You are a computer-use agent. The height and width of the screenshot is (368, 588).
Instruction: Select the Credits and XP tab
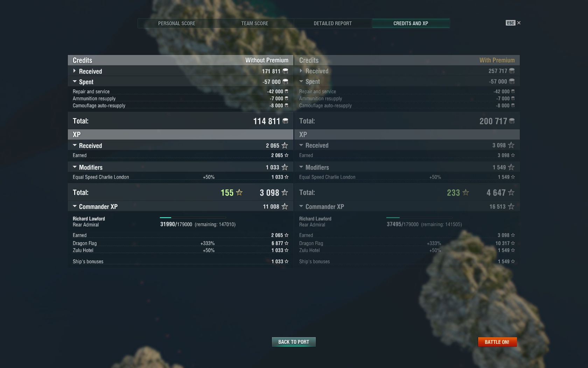click(411, 23)
